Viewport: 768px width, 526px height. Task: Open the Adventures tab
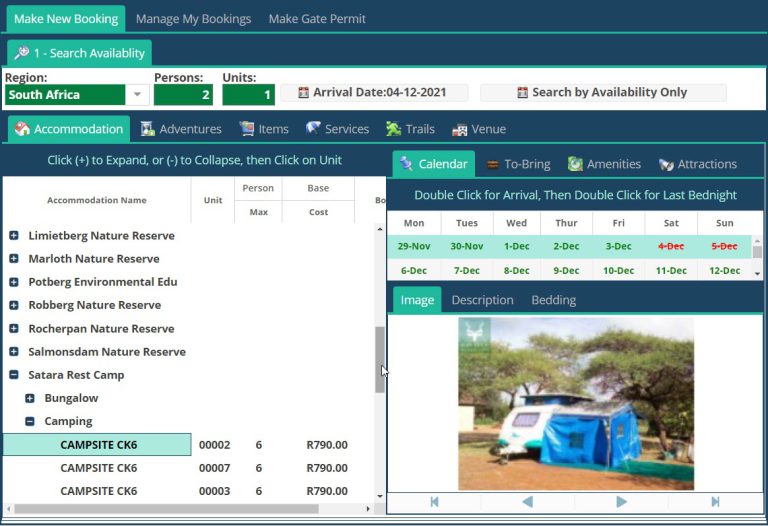point(181,129)
